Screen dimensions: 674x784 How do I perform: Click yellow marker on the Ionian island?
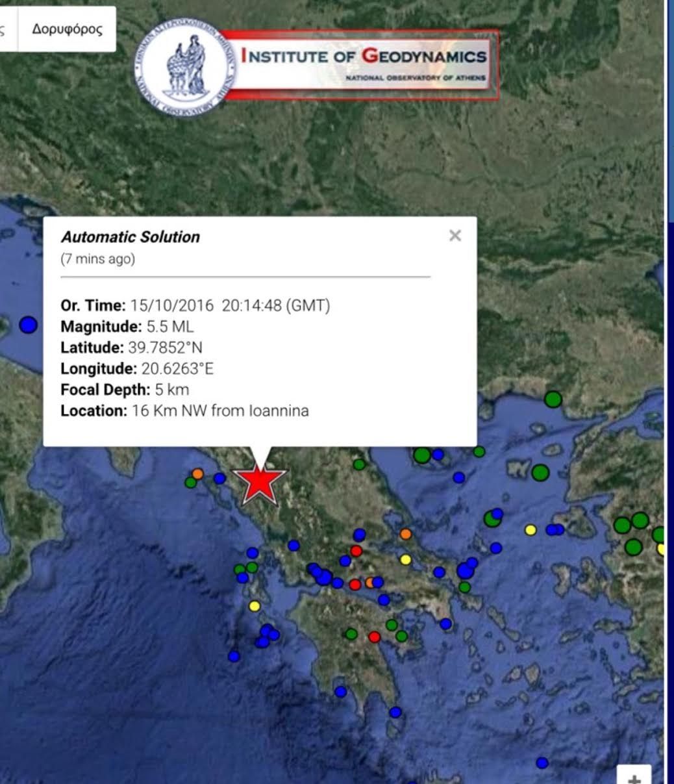click(x=255, y=606)
